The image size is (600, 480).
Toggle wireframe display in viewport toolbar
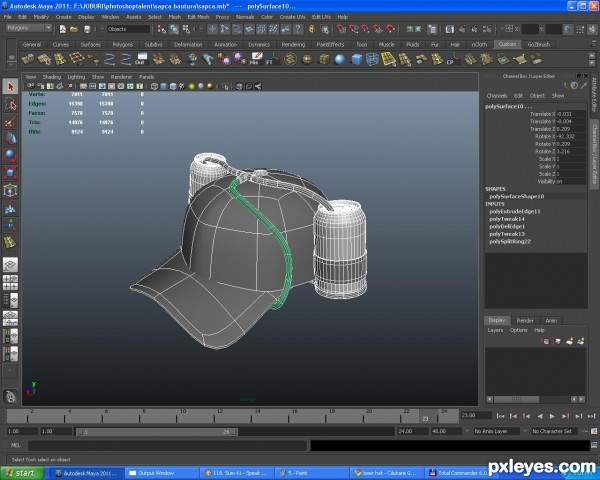(154, 86)
